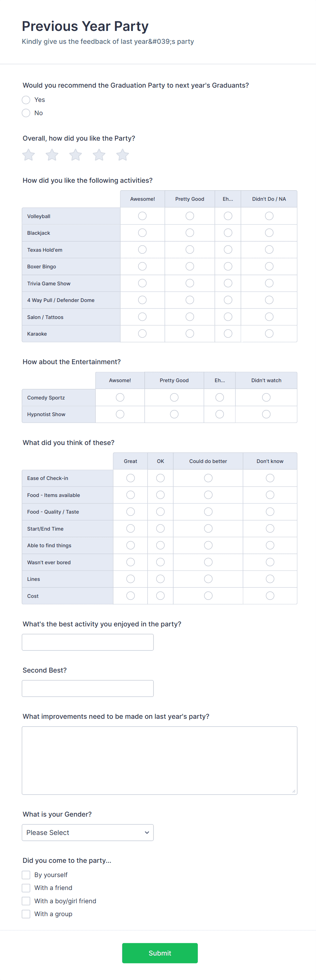
Task: Check the By yourself option
Action: click(x=26, y=875)
